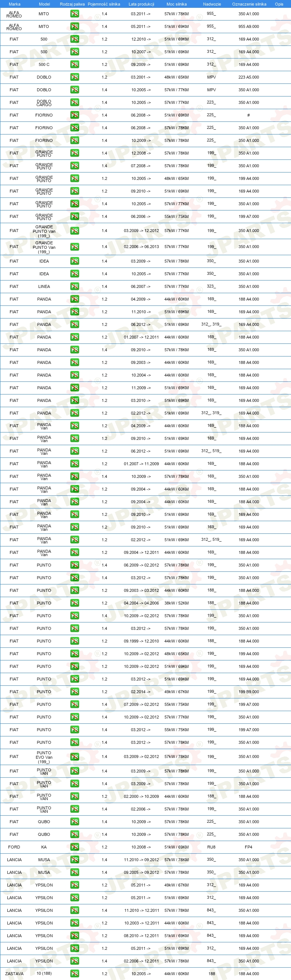This screenshot has width=291, height=980.
Task: Click the fuel icon for PANDA 01.2007 -> 12.2011
Action: point(74,337)
